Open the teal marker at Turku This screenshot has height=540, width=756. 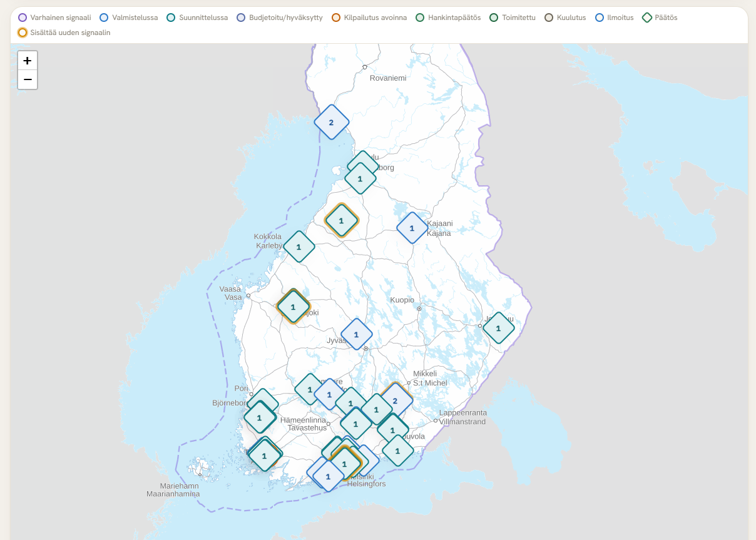(x=264, y=456)
